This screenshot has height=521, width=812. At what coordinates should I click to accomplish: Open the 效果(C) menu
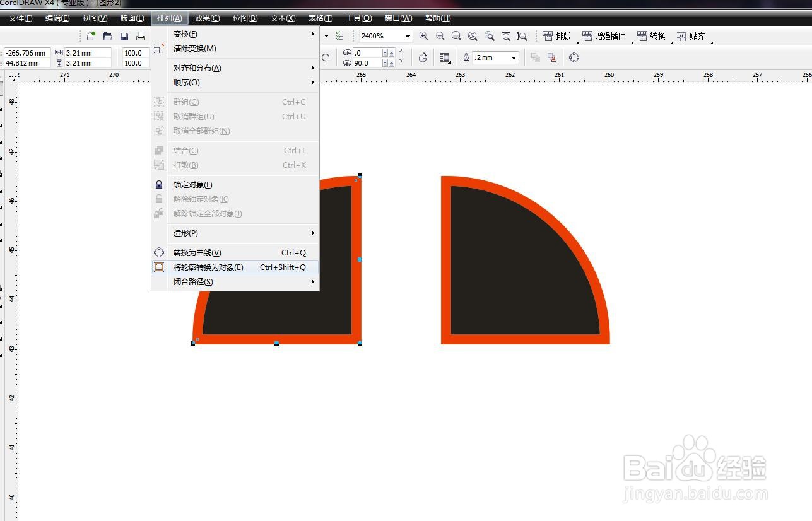click(x=208, y=18)
